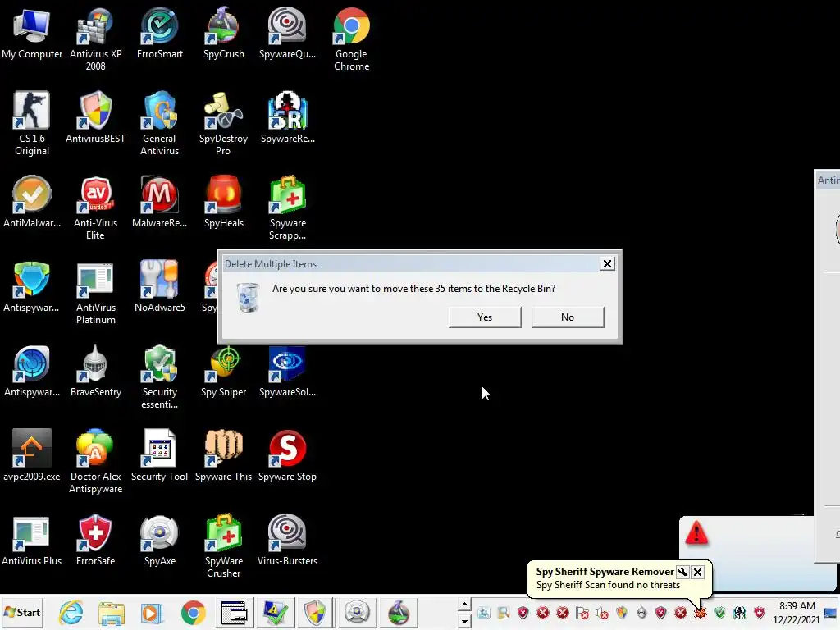The height and width of the screenshot is (630, 840).
Task: Open the green shield tray icon
Action: coord(720,612)
